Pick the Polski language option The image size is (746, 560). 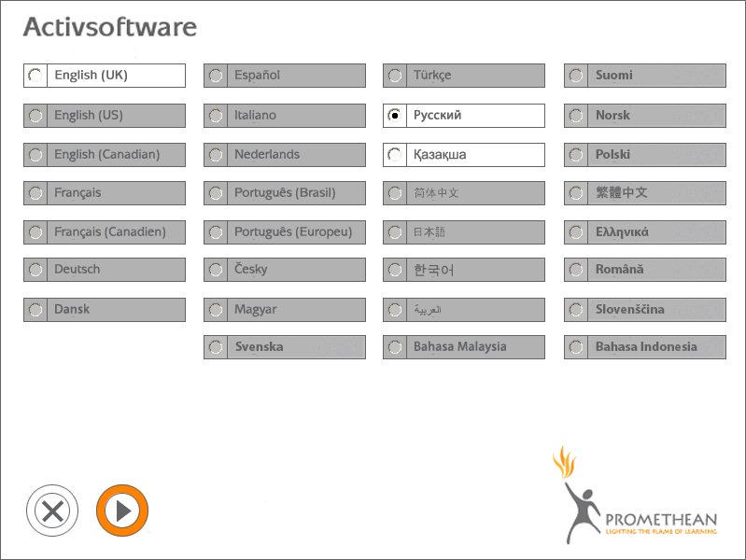[x=644, y=155]
